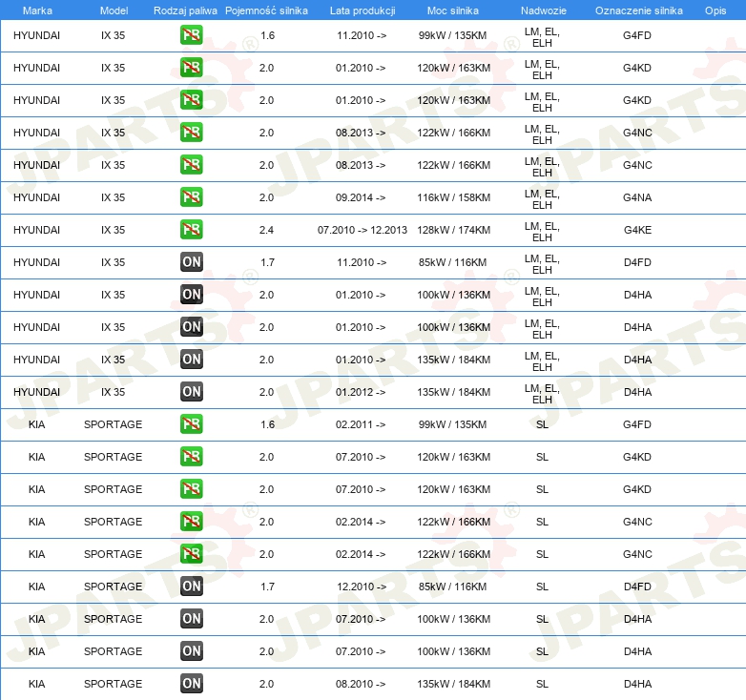Click the Lata produkcji column header
Screen dimensions: 746x700
click(x=361, y=10)
